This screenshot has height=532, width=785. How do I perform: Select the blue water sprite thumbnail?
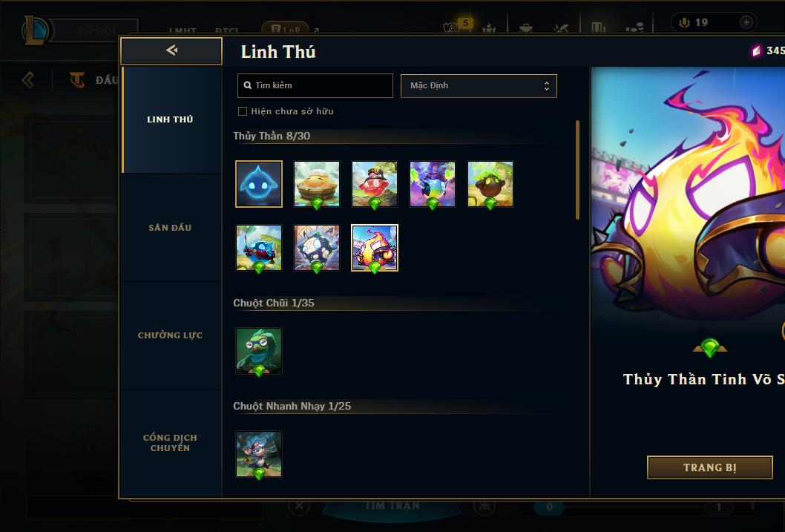coord(259,184)
